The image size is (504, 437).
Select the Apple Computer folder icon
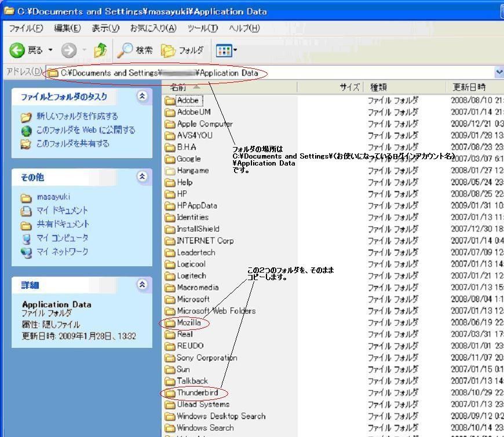pos(170,124)
